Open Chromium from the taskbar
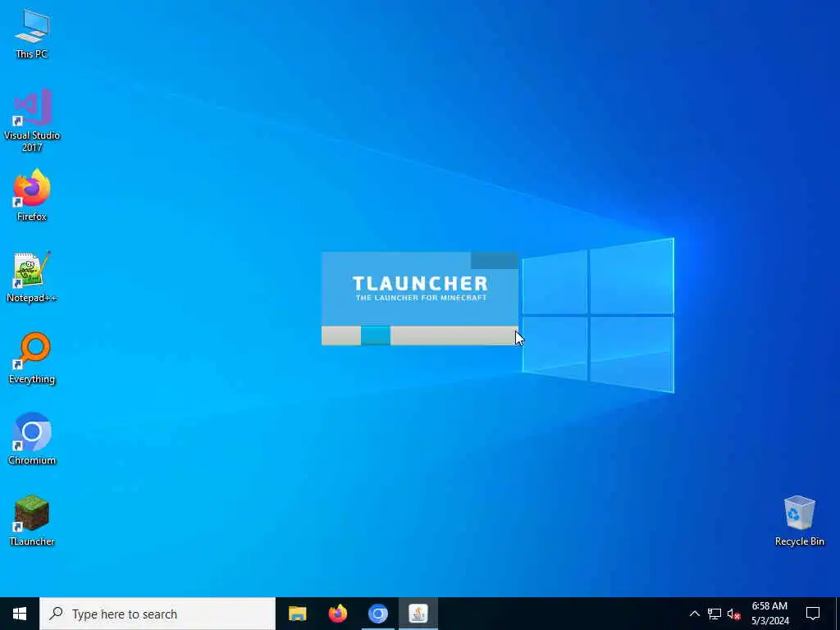840x630 pixels. pyautogui.click(x=377, y=614)
